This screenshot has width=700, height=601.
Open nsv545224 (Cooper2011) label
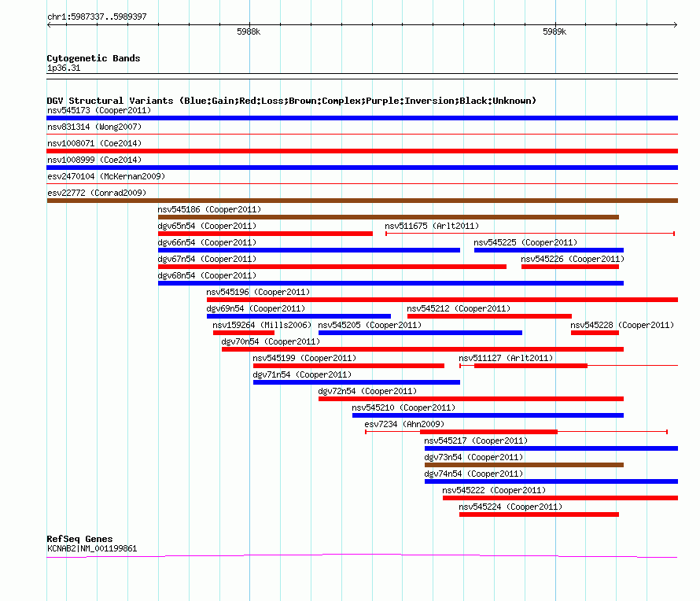(510, 507)
